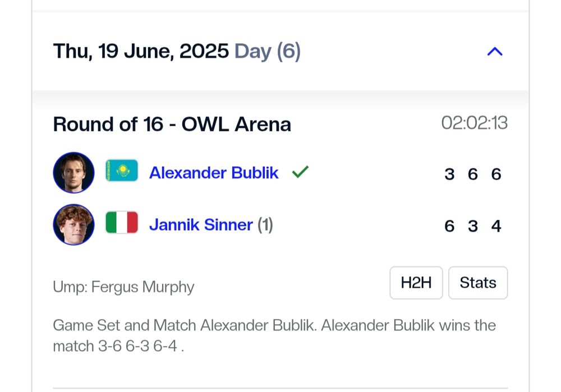The height and width of the screenshot is (392, 561).
Task: Click the Game Set and Match summary text
Action: point(274,335)
